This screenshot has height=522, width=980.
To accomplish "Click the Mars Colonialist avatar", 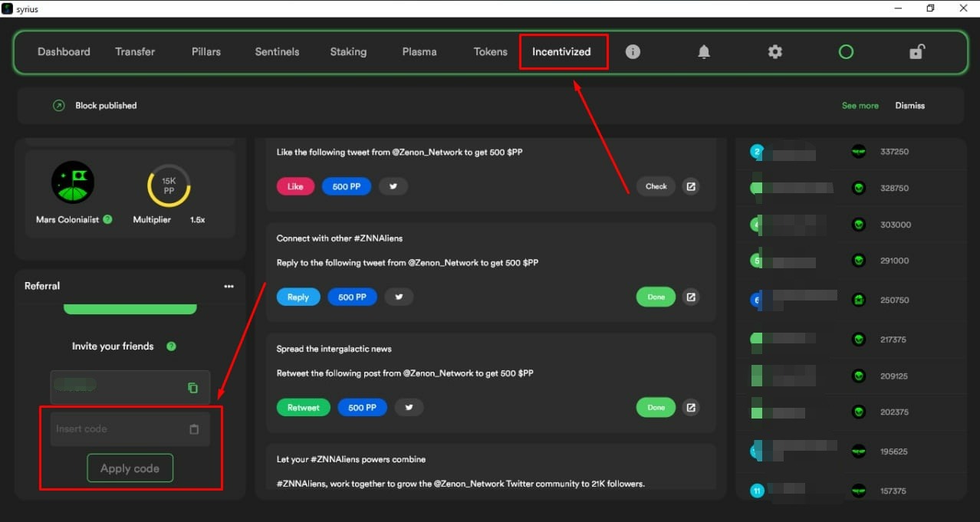I will click(73, 182).
